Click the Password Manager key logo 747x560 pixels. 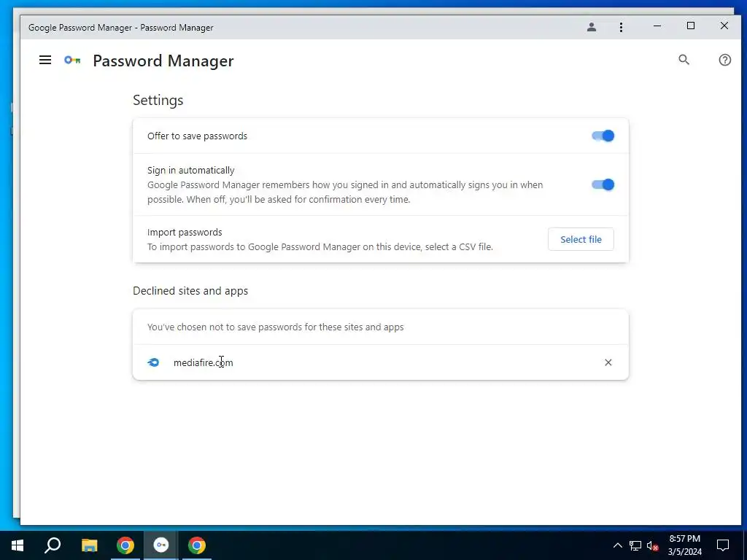point(72,60)
